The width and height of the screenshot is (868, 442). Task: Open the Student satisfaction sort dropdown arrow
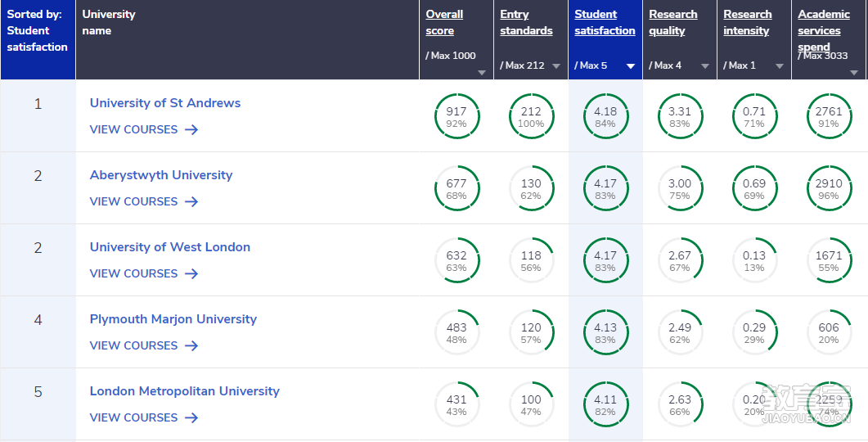pos(631,66)
